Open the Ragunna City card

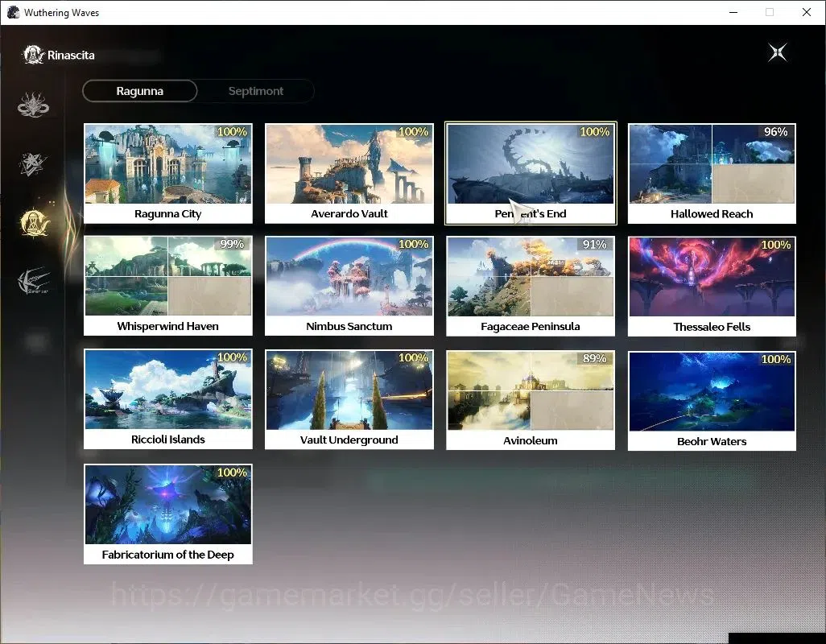(x=168, y=174)
